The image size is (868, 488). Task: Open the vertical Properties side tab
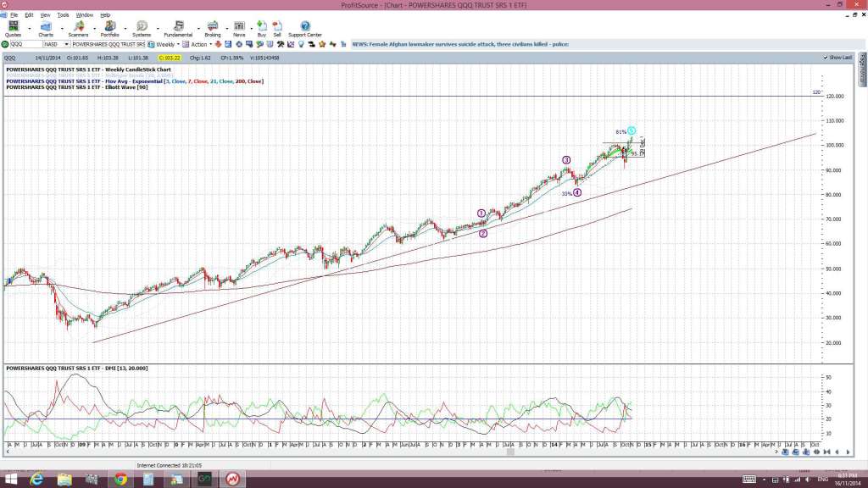click(862, 69)
